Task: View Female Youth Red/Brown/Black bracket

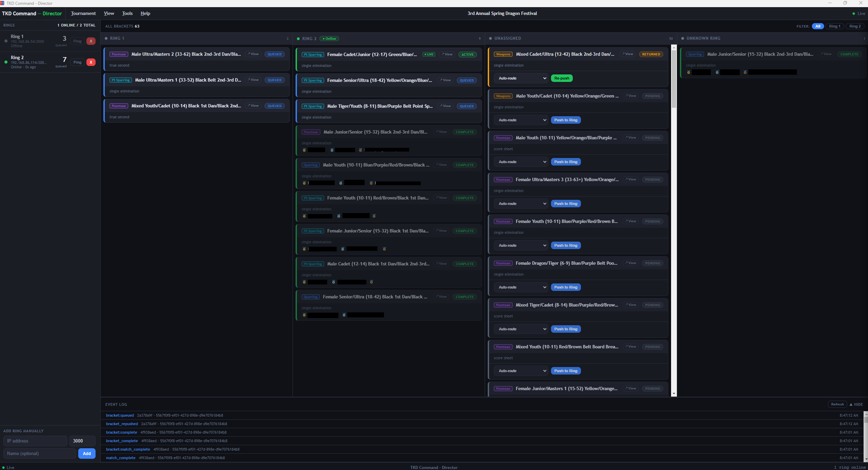Action: [x=441, y=198]
